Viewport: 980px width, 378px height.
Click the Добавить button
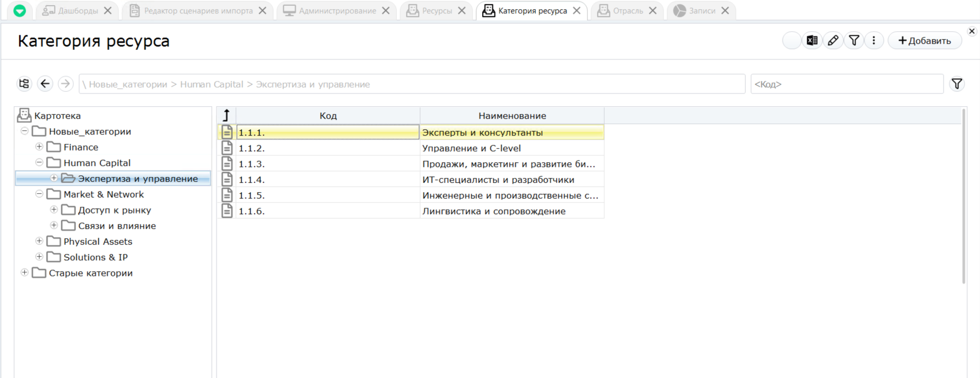[925, 40]
